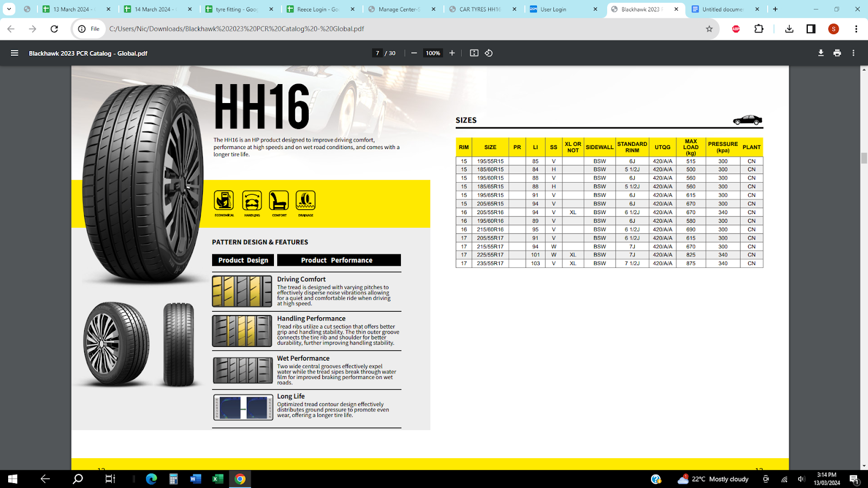Open the volume control tray icon
868x488 pixels.
(x=801, y=479)
